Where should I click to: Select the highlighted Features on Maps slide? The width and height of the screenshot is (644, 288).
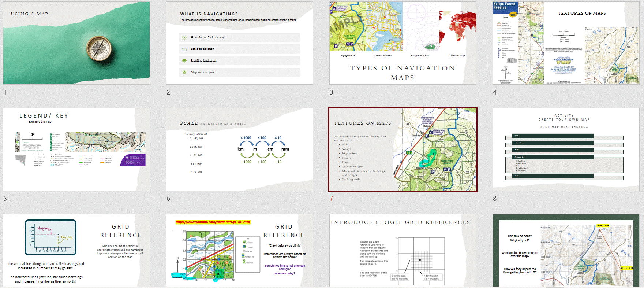(403, 149)
